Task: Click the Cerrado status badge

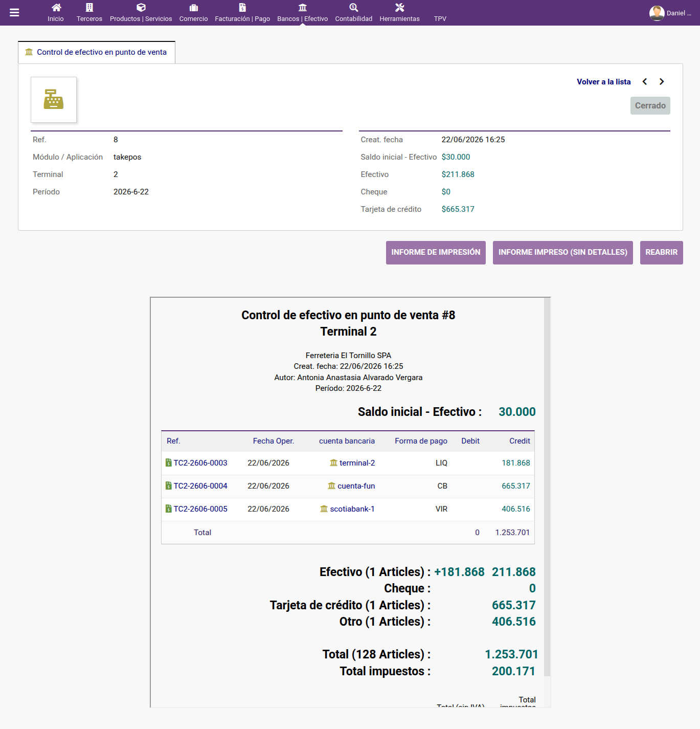Action: pos(650,106)
